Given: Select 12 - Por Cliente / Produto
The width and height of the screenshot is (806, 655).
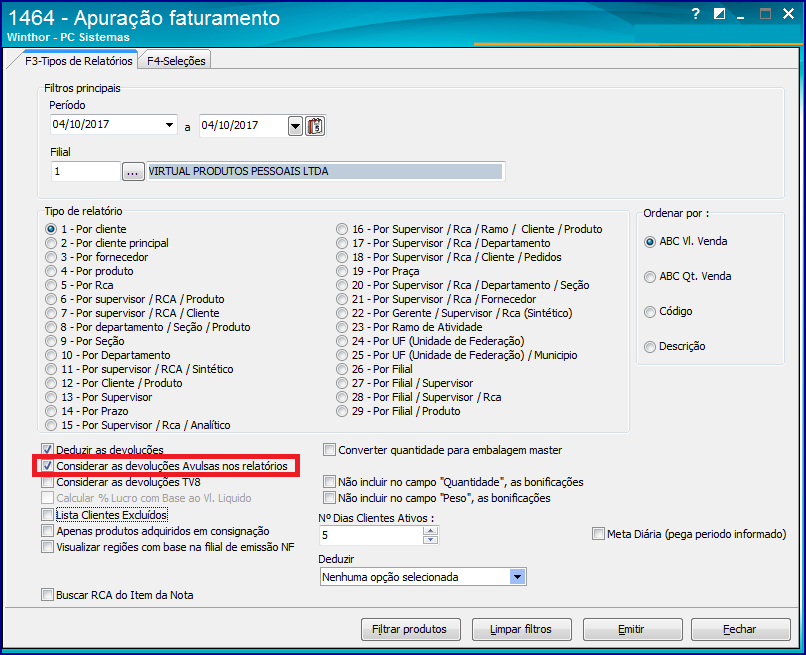Looking at the screenshot, I should pyautogui.click(x=51, y=383).
